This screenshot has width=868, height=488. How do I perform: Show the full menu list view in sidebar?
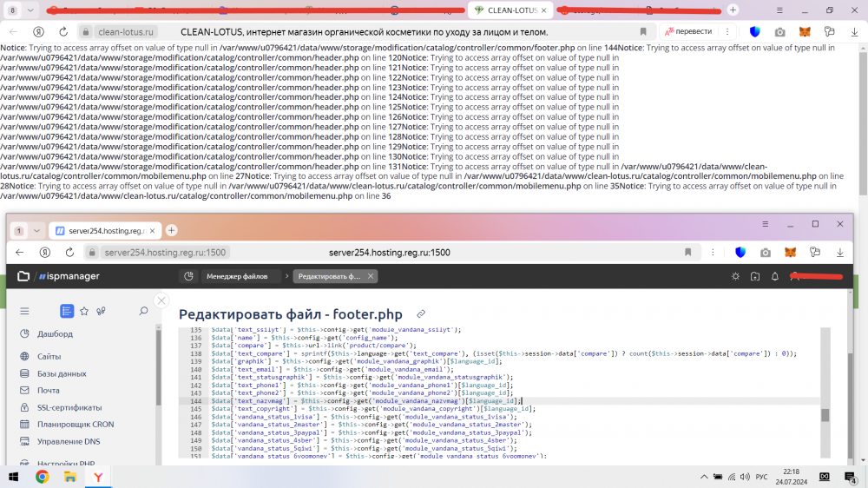pos(67,312)
